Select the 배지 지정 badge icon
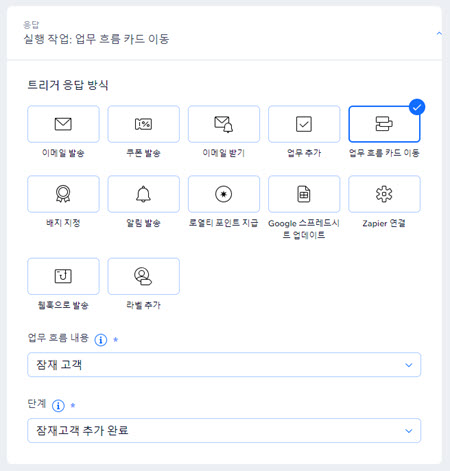This screenshot has height=471, width=450. [63, 194]
